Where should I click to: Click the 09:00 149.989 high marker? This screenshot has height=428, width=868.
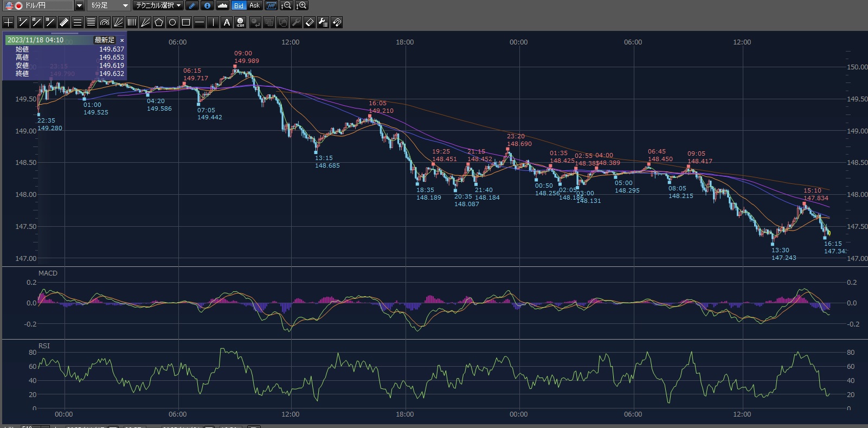pyautogui.click(x=235, y=66)
